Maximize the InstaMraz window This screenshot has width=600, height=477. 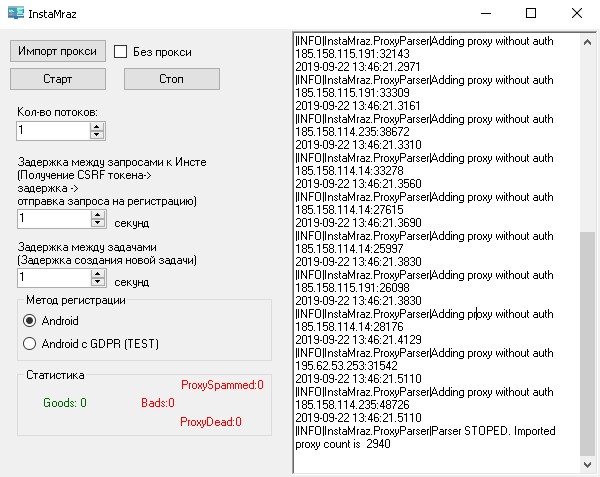click(x=531, y=13)
